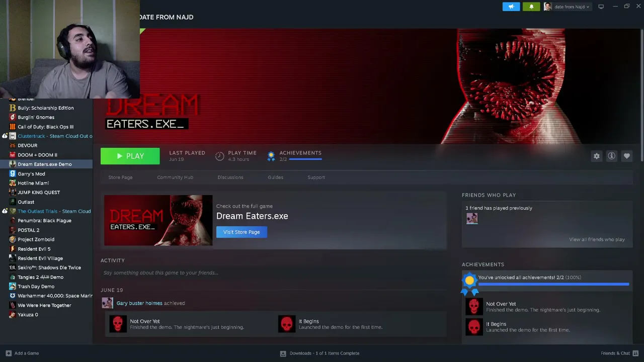Click the Play Time clock icon
Viewport: 644px width, 362px height.
(x=219, y=156)
